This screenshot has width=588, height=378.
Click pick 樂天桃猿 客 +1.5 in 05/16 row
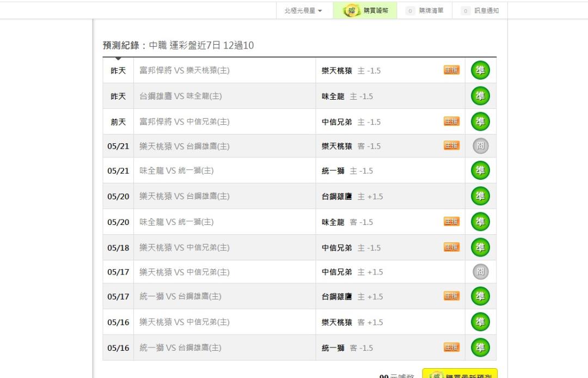tap(352, 322)
